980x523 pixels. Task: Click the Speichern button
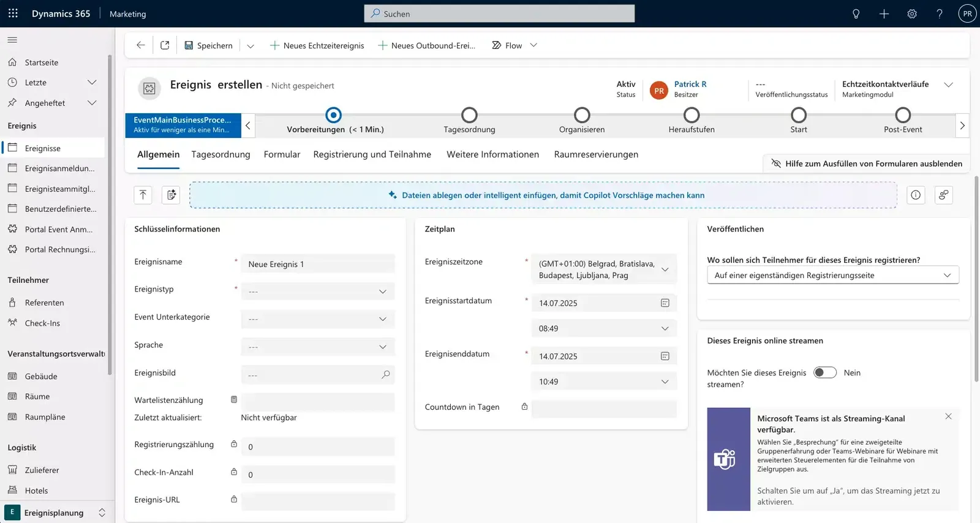click(208, 45)
